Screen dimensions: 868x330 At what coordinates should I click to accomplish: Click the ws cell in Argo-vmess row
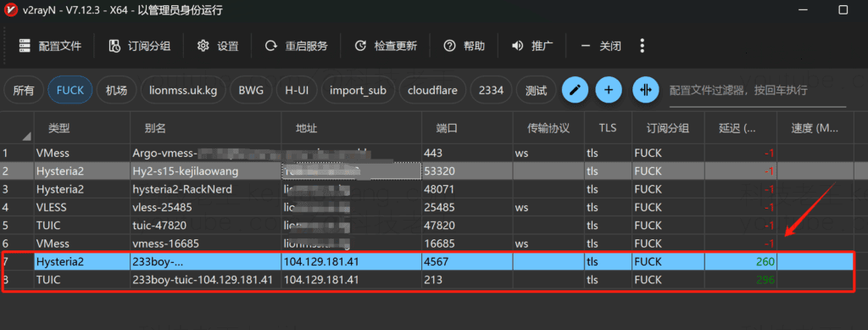click(x=548, y=154)
